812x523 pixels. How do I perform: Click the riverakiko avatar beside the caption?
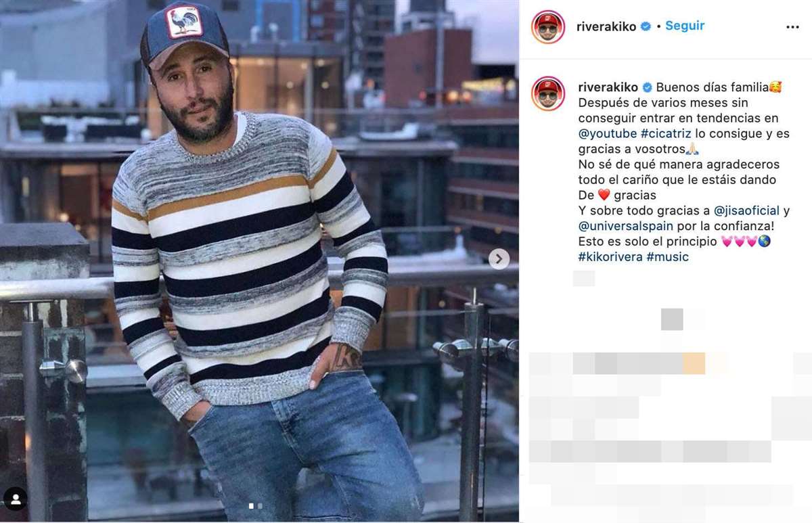548,93
